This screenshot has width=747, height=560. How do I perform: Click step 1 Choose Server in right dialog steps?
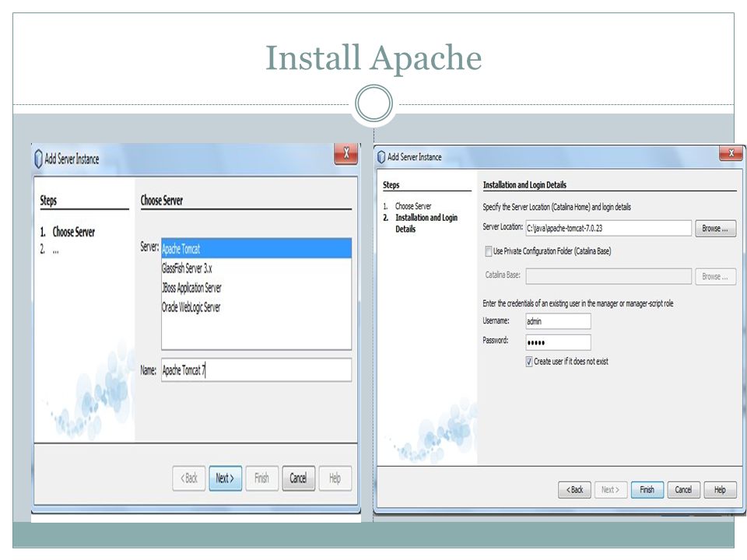pos(413,206)
